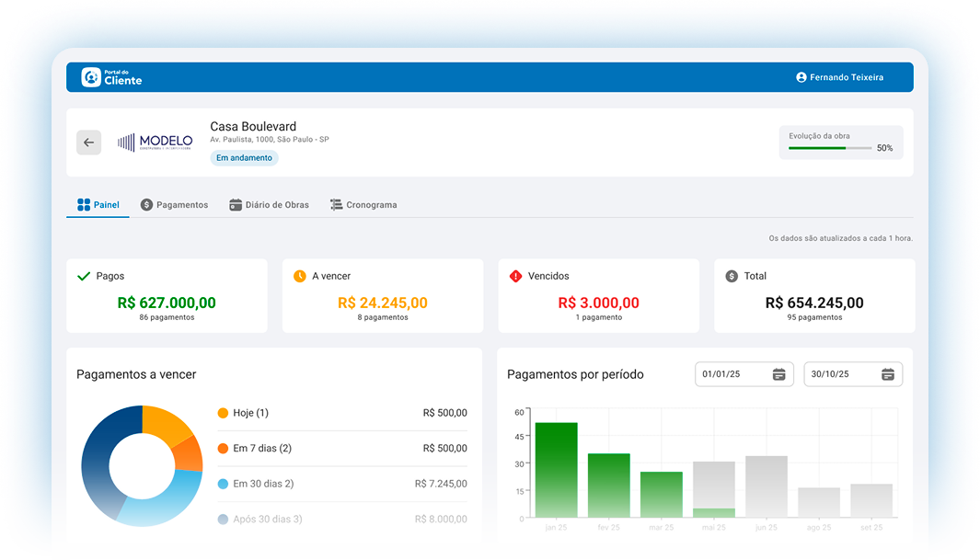Select the Painel tab

coord(98,205)
